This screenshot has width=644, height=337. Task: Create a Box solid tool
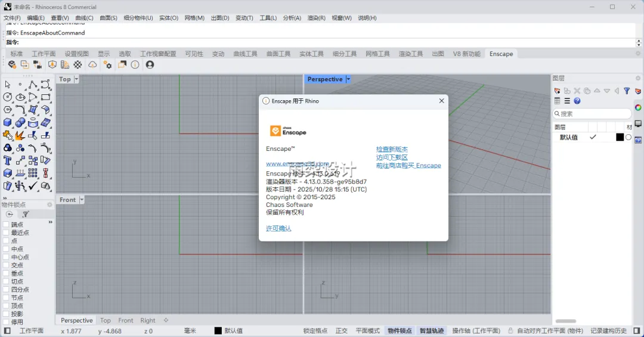click(7, 122)
